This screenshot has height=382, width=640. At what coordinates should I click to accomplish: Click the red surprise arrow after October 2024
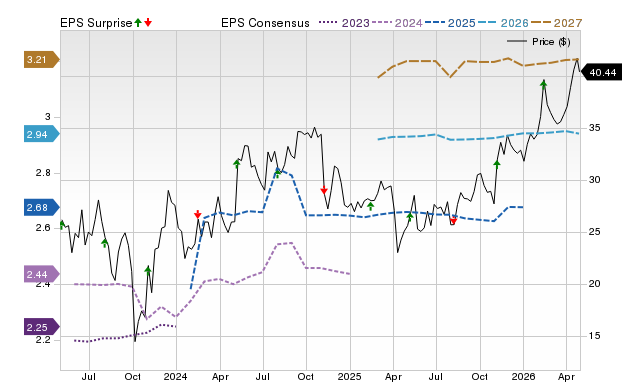pyautogui.click(x=324, y=190)
